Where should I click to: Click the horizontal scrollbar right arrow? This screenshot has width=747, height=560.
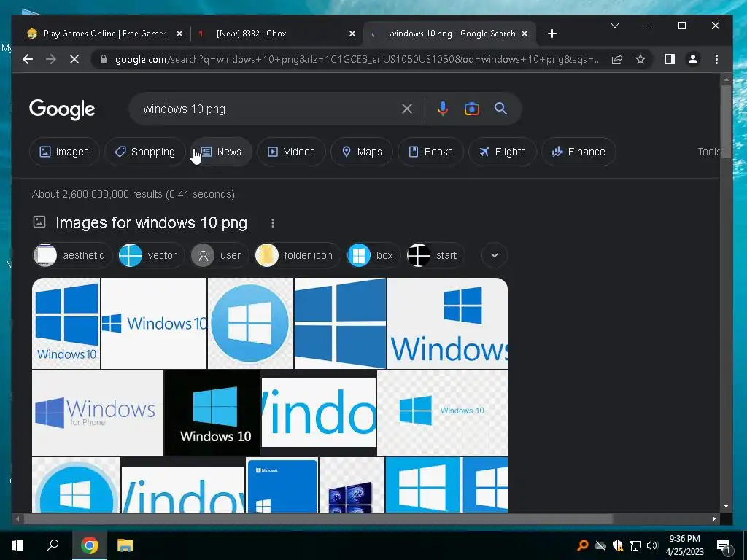[x=713, y=518]
